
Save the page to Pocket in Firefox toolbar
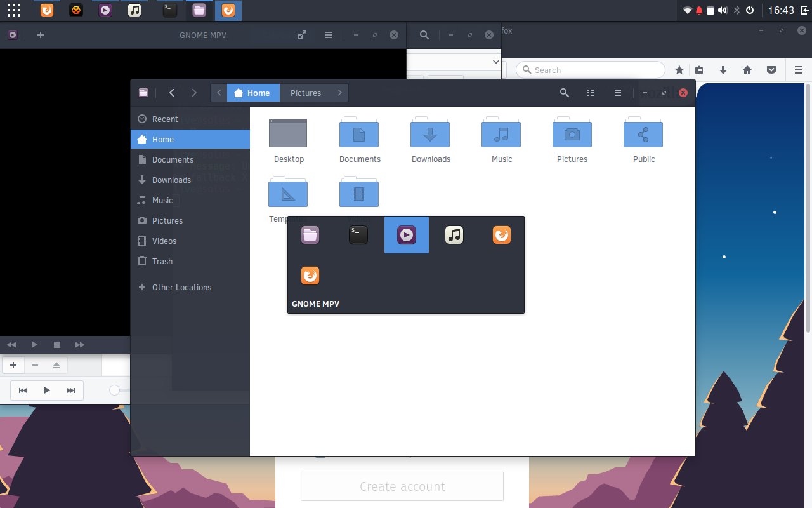click(x=771, y=70)
